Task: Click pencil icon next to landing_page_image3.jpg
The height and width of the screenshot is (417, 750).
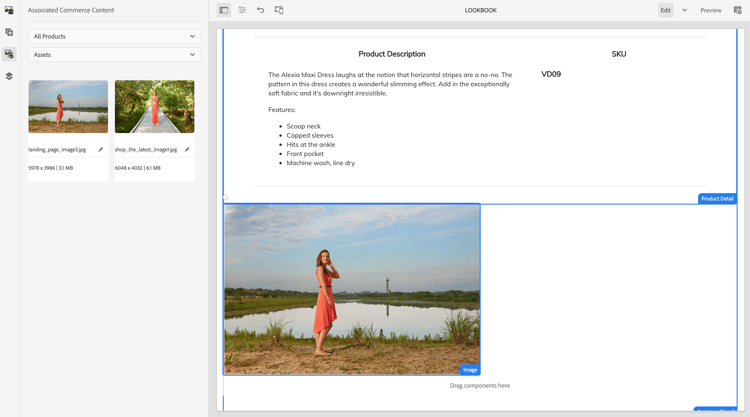Action: (x=101, y=150)
